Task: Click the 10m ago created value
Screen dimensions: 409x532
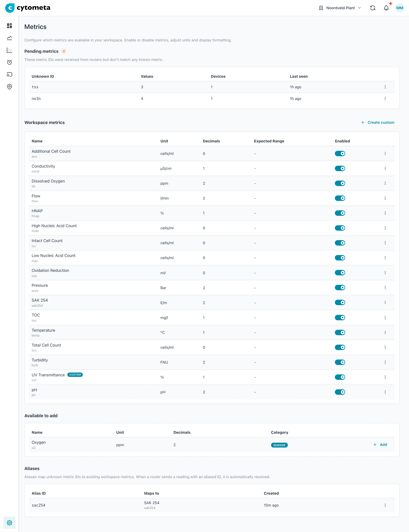Action: coord(271,505)
